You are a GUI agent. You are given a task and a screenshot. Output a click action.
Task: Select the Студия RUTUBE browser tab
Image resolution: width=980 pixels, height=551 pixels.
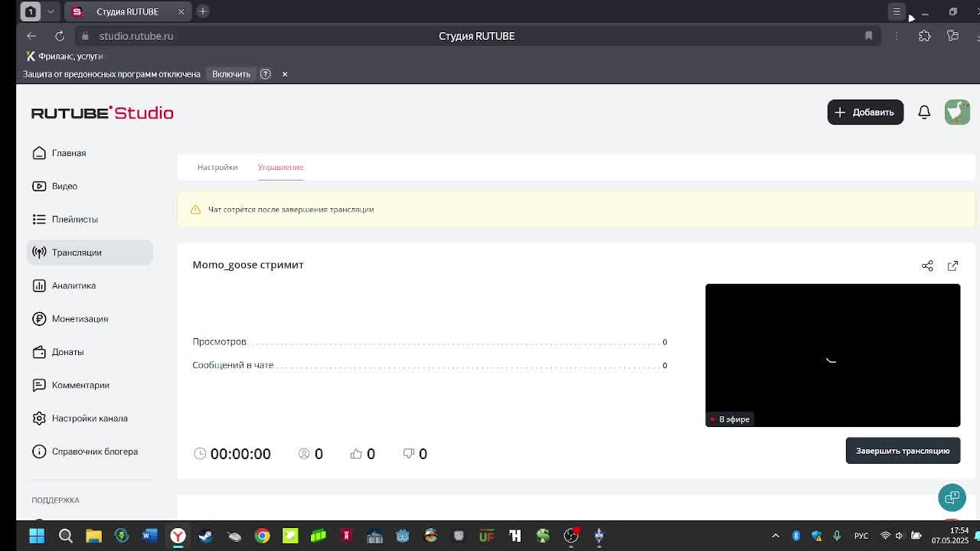click(127, 11)
